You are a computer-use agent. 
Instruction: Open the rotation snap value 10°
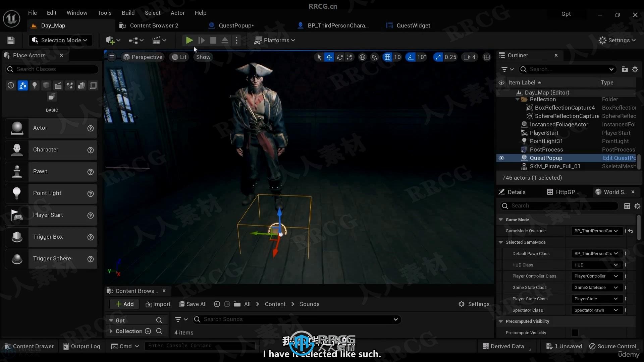[x=422, y=57]
